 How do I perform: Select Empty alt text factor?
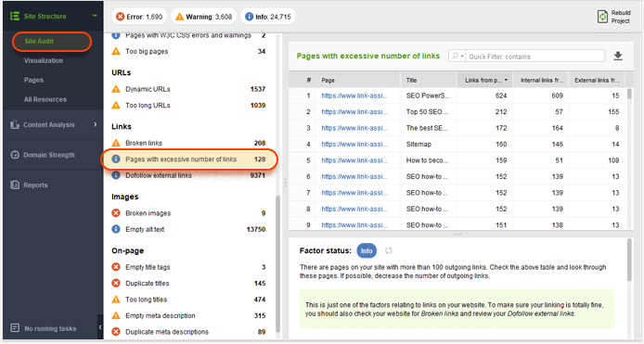[189, 229]
